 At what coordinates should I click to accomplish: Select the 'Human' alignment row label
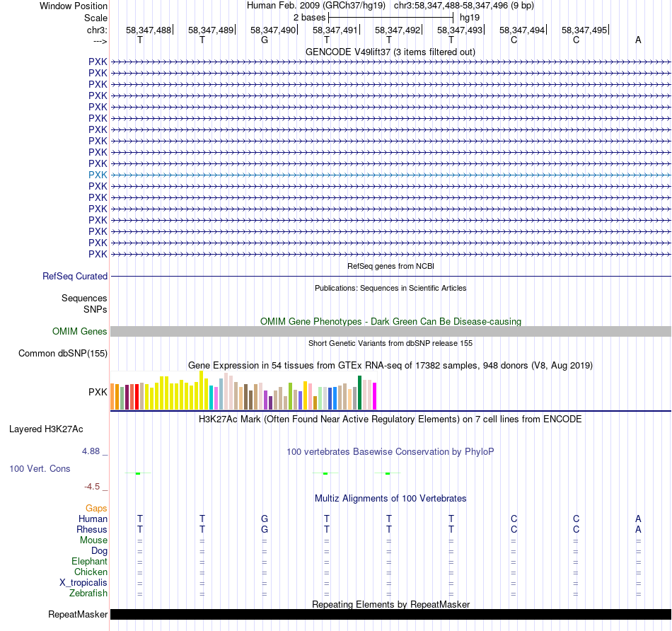tap(93, 519)
